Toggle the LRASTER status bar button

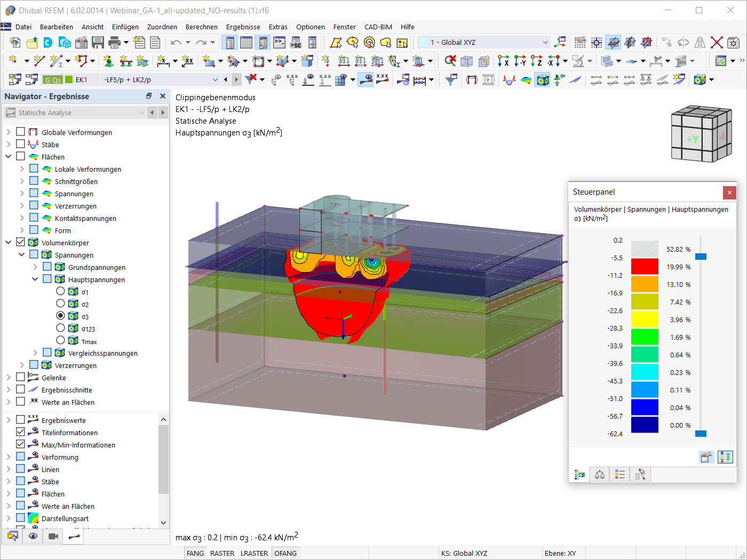tap(255, 553)
